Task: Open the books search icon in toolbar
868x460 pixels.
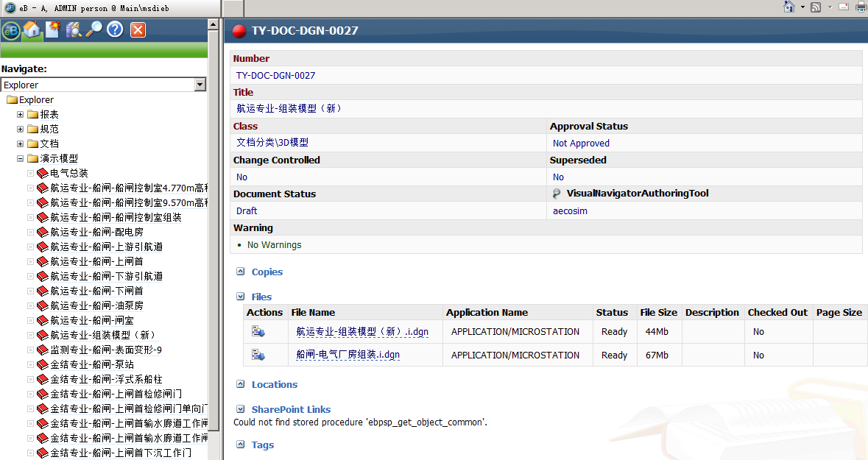Action: (x=74, y=30)
